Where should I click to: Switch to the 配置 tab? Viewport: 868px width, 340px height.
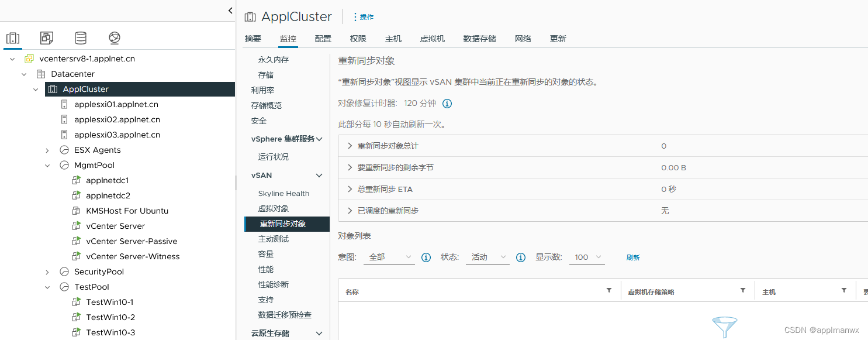(x=323, y=39)
